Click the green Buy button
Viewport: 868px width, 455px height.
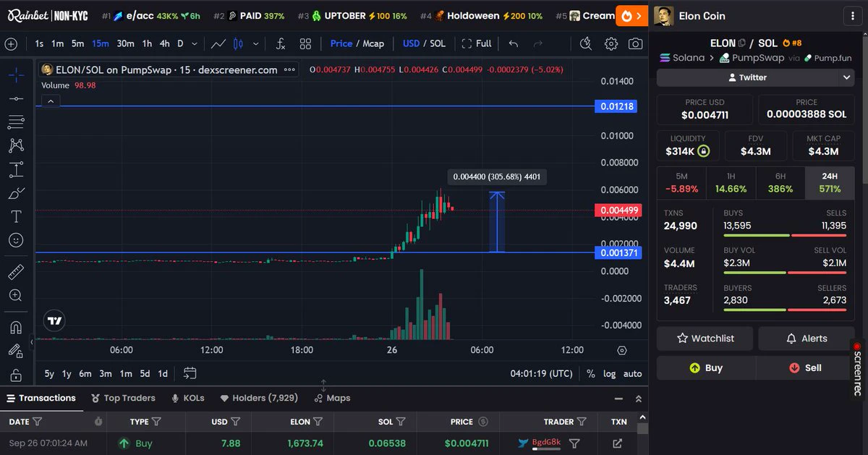(x=706, y=367)
